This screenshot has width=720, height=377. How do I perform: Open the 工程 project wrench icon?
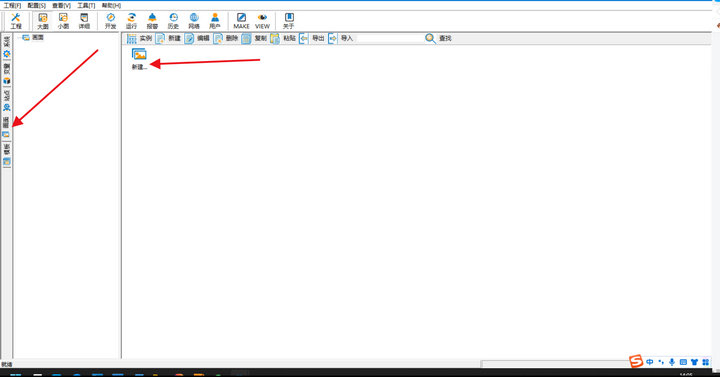[16, 21]
